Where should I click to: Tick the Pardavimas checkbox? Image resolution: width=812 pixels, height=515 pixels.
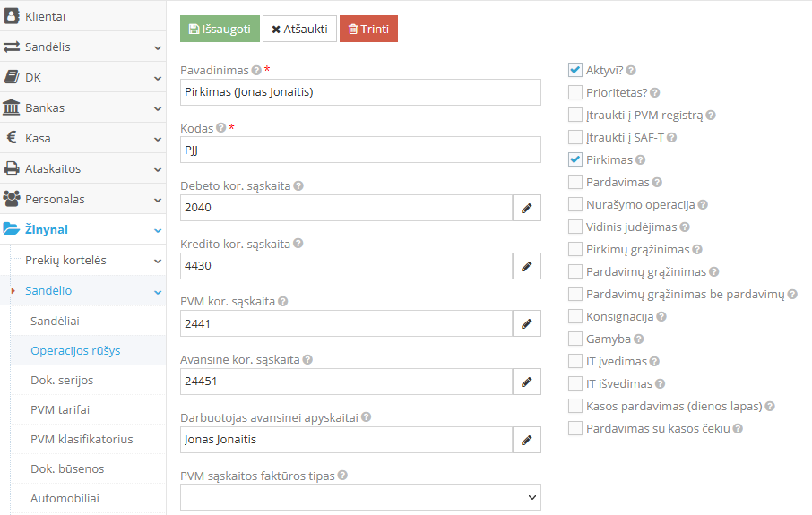[575, 182]
